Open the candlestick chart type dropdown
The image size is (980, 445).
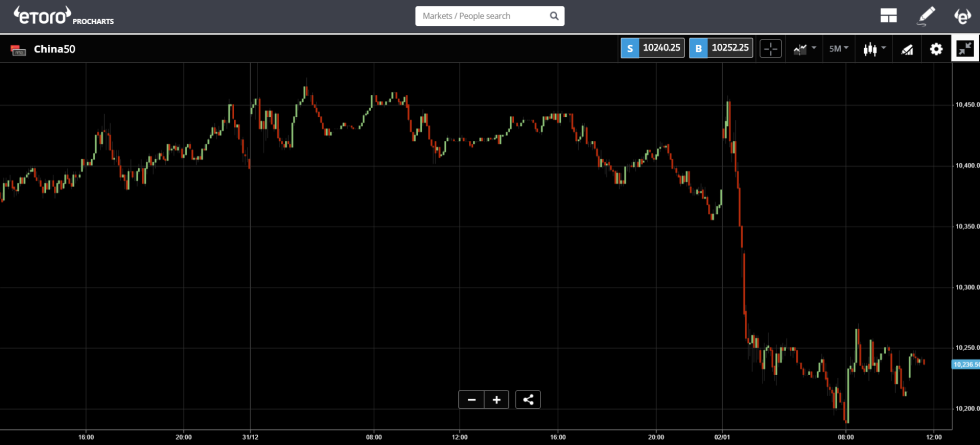(874, 49)
